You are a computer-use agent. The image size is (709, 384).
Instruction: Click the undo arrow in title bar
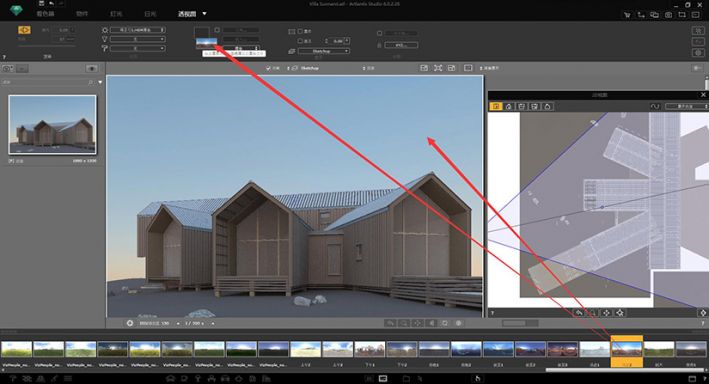pyautogui.click(x=51, y=4)
